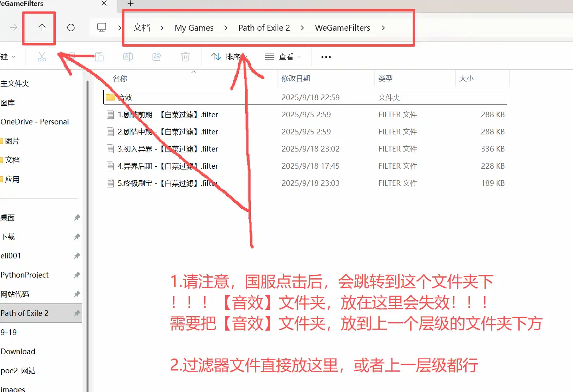Click Path of Exile 2 breadcrumb segment
Viewport: 573px width, 392px height.
tap(264, 28)
